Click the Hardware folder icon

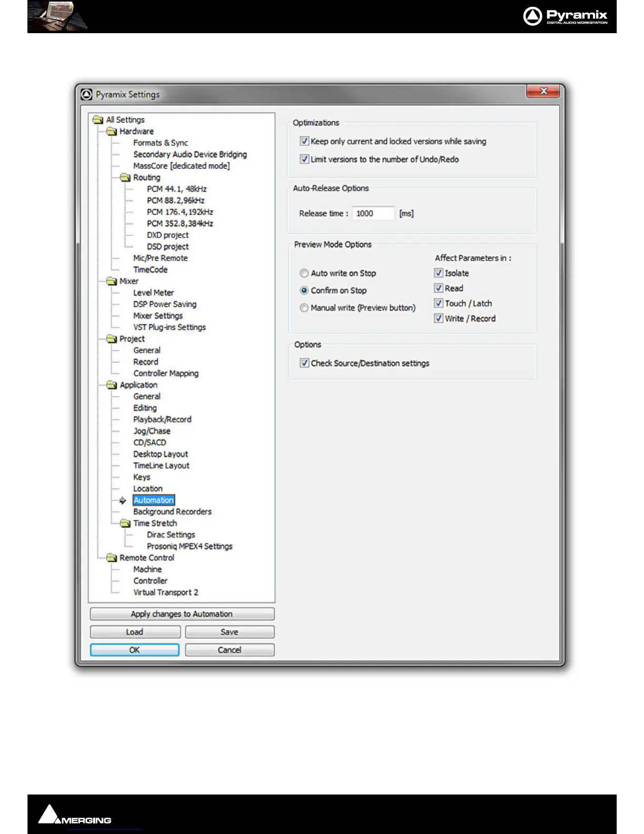[112, 132]
